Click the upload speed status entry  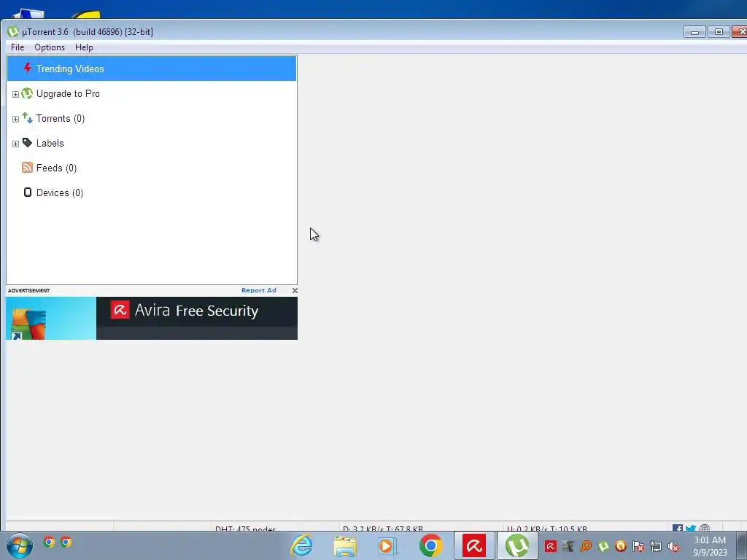547,529
